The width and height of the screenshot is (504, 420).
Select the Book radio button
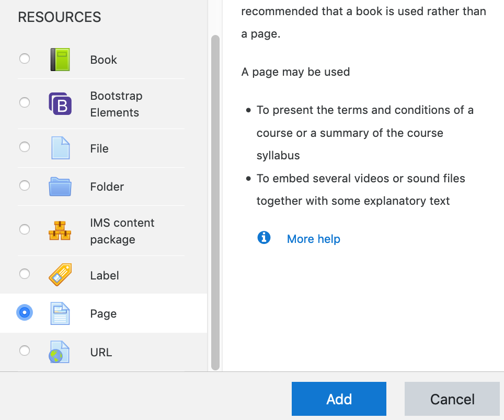[x=25, y=59]
